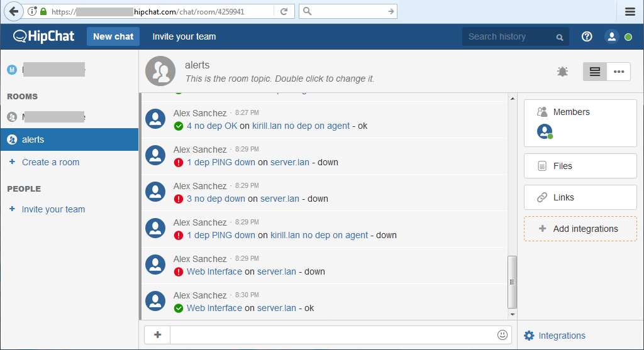
Task: Click the alerts room title heading
Action: [x=197, y=65]
